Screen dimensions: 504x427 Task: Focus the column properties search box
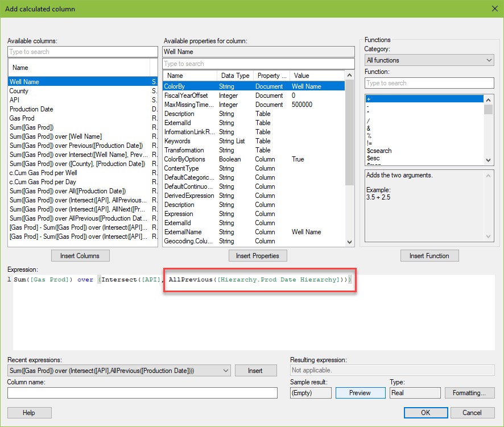tap(258, 64)
